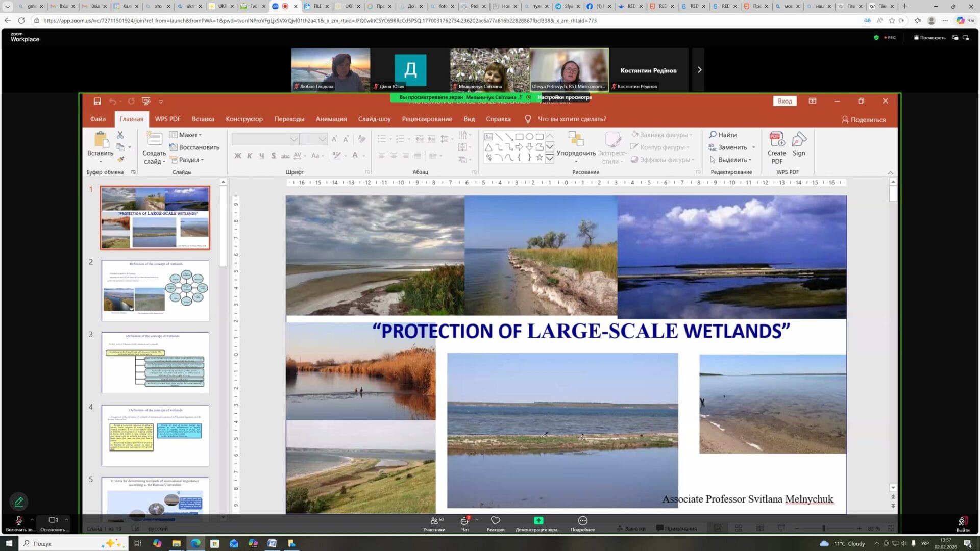Click the Посмотреть view button
This screenshot has height=551, width=980.
coord(929,38)
